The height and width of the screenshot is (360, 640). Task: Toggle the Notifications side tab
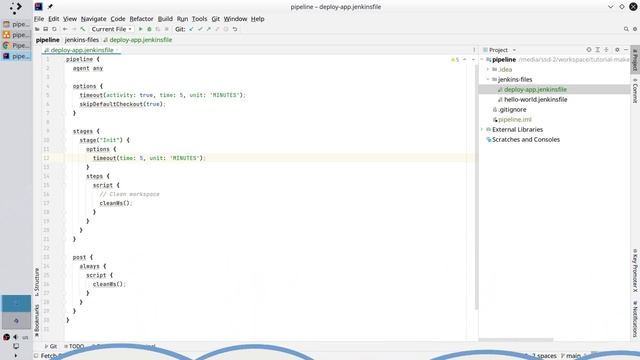(635, 319)
